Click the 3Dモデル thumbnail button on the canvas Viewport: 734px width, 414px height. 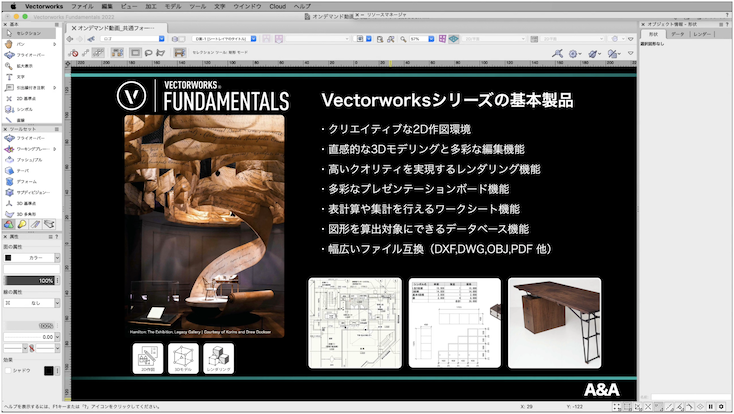(x=183, y=359)
